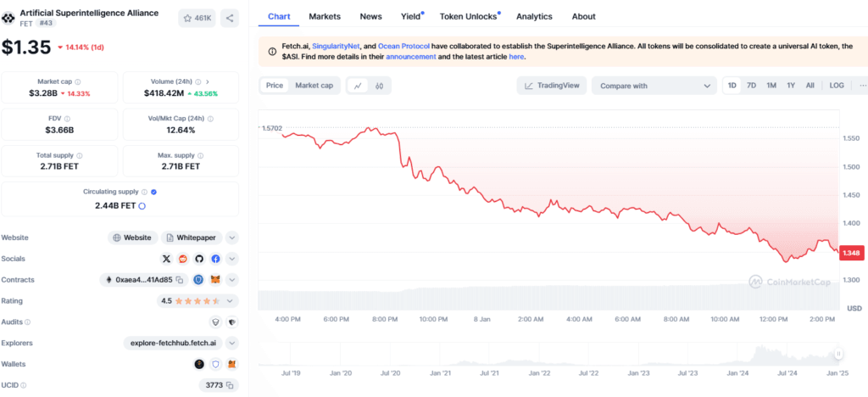Viewport: 868px width, 397px height.
Task: Follow the Ocean Protocol link in banner
Action: point(404,47)
